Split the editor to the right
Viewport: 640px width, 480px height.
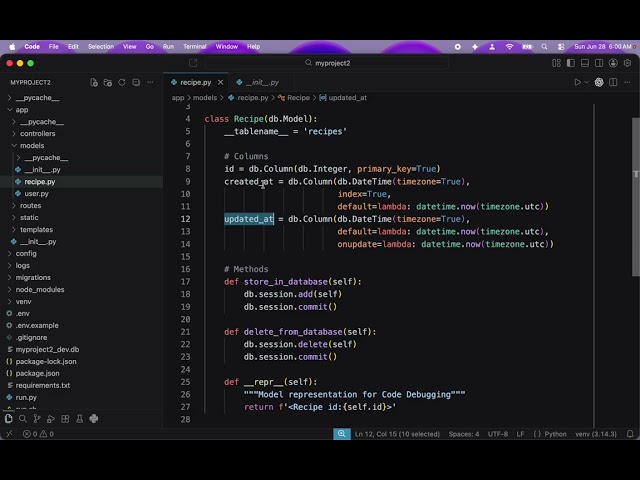[x=613, y=82]
